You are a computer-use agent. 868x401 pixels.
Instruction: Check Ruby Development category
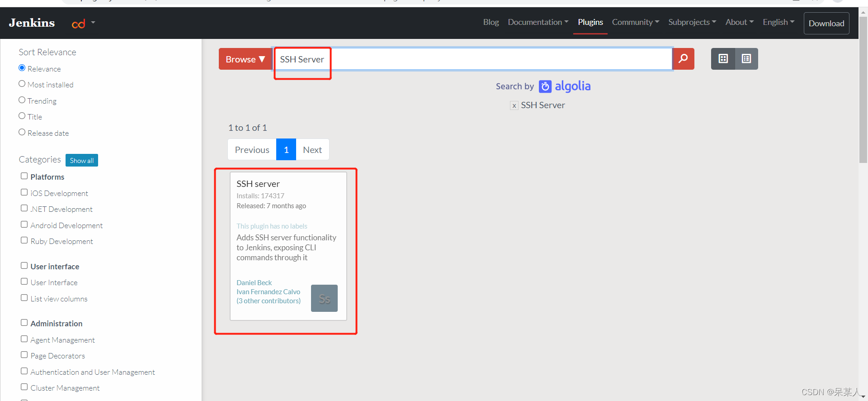tap(24, 240)
